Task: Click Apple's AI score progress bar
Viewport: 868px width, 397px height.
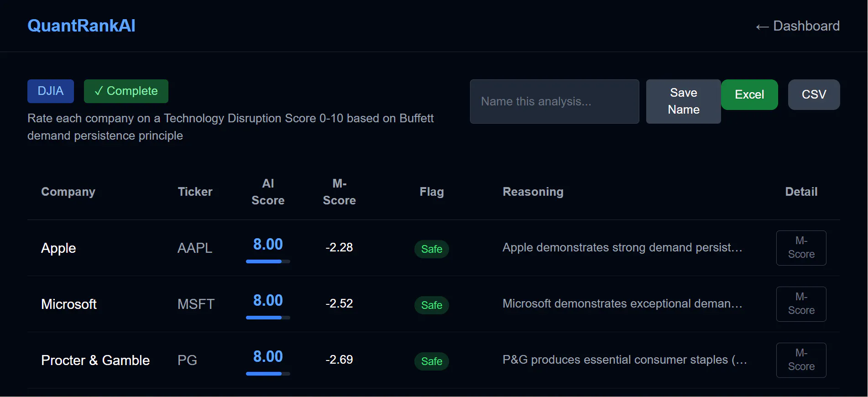Action: click(268, 261)
